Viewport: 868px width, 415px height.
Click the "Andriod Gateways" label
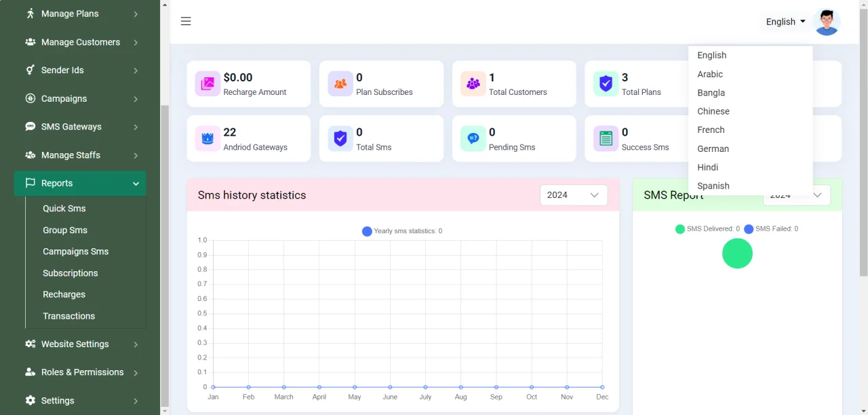point(256,147)
